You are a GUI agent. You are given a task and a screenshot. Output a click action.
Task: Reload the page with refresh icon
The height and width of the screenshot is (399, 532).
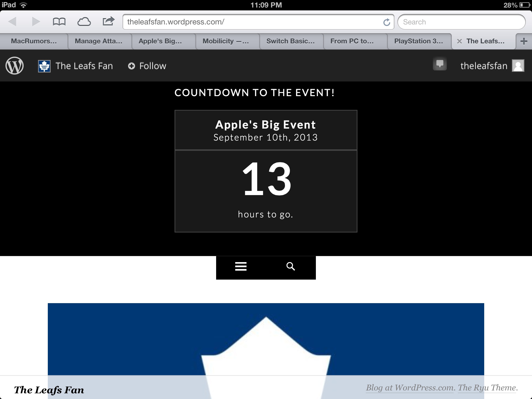click(387, 22)
